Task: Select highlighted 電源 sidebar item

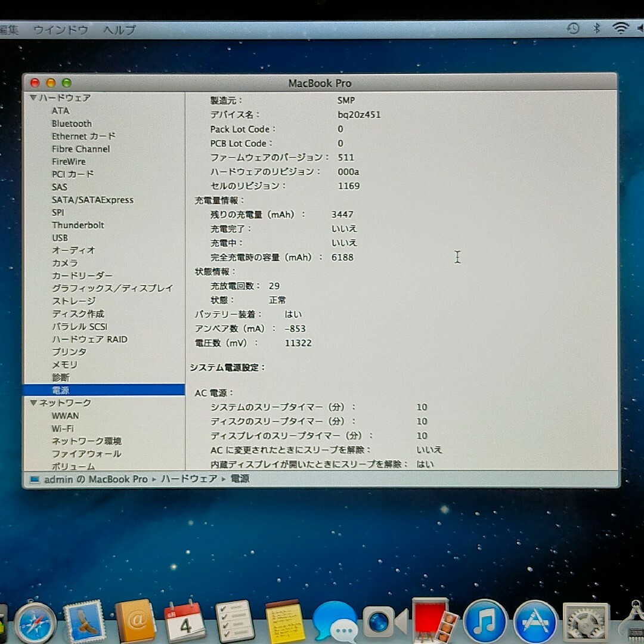Action: coord(104,390)
